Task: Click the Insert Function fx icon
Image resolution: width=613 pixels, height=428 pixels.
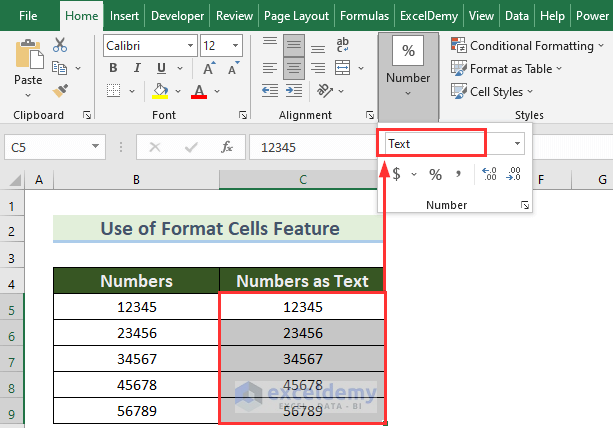Action: coord(227,147)
